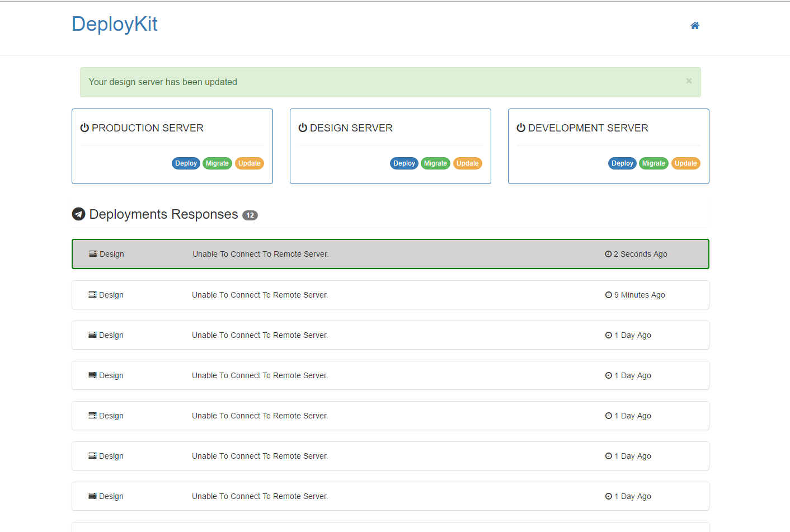
Task: Update the Development Server
Action: (686, 163)
